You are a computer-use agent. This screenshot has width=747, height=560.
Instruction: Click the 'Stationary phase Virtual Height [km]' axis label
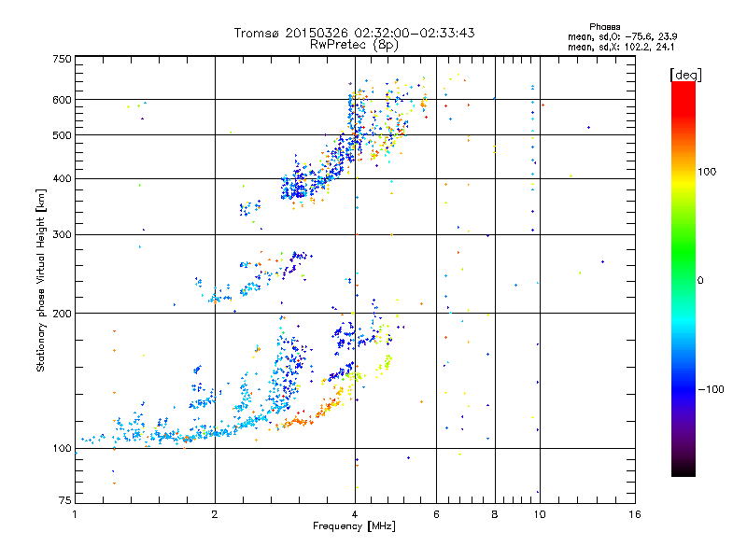[40, 280]
